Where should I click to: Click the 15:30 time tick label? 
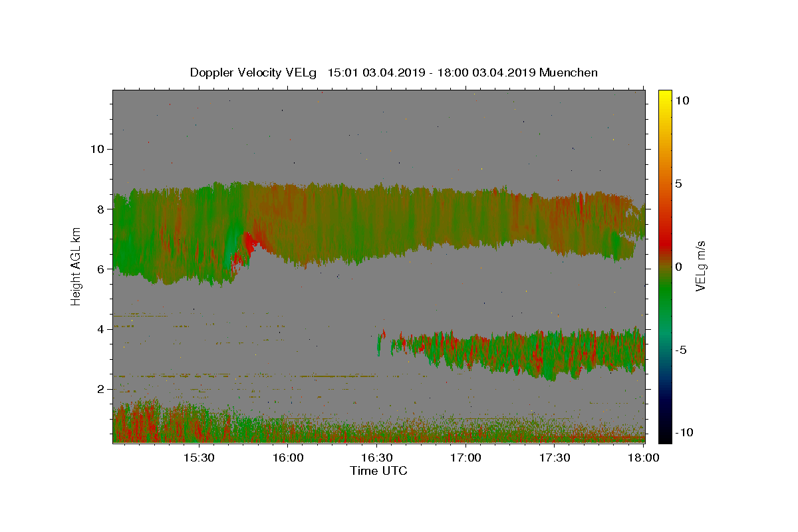point(198,458)
